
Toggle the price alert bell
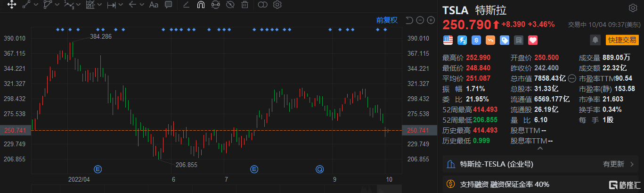point(595,40)
